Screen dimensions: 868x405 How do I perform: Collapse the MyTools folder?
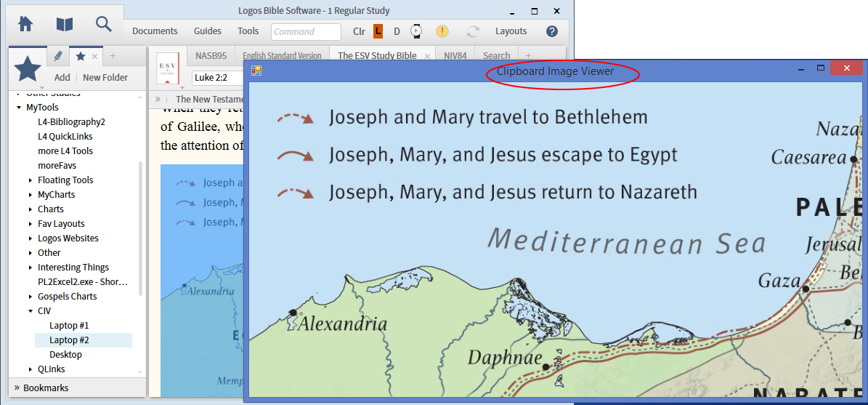click(x=19, y=108)
